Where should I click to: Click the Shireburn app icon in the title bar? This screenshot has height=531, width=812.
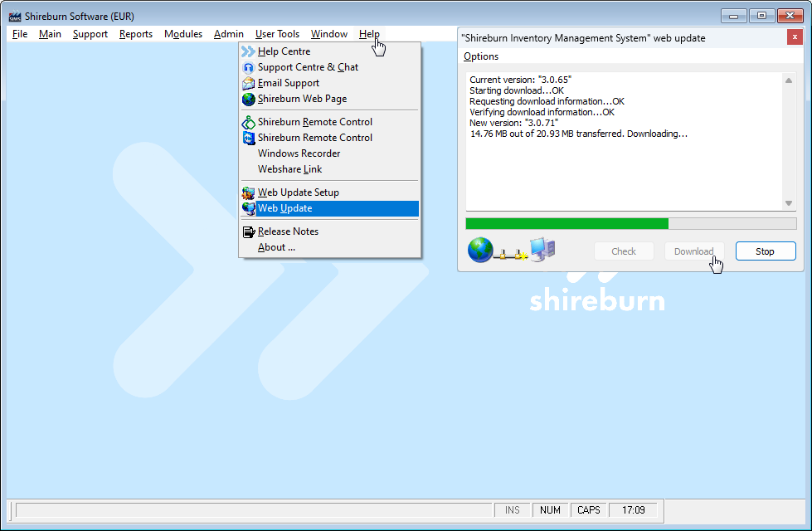[x=14, y=16]
